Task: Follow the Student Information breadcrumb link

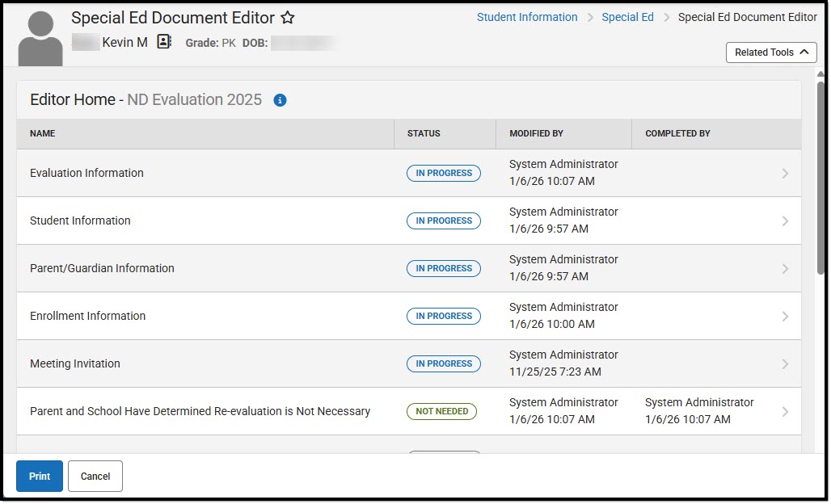Action: tap(527, 16)
